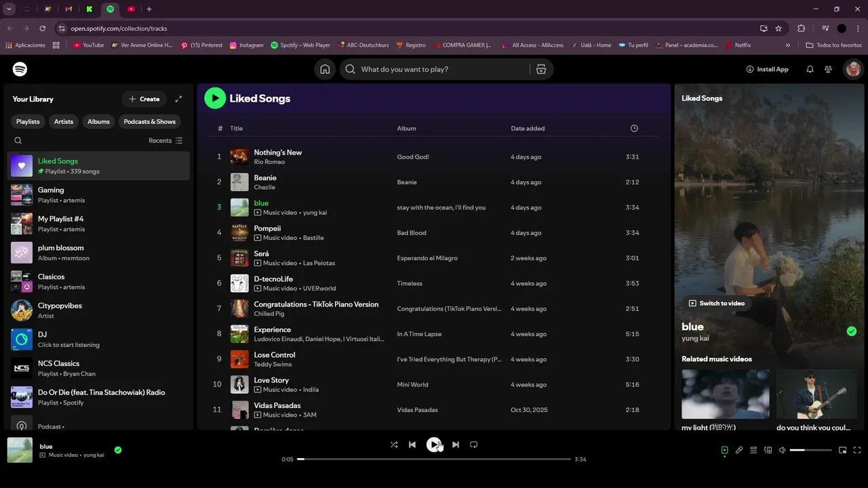Sort by duration clock icon

[x=634, y=128]
